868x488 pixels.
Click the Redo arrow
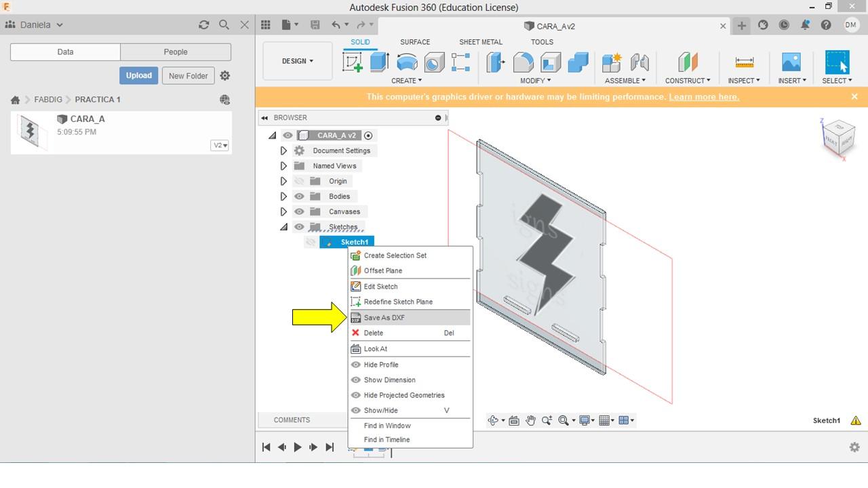[x=361, y=25]
